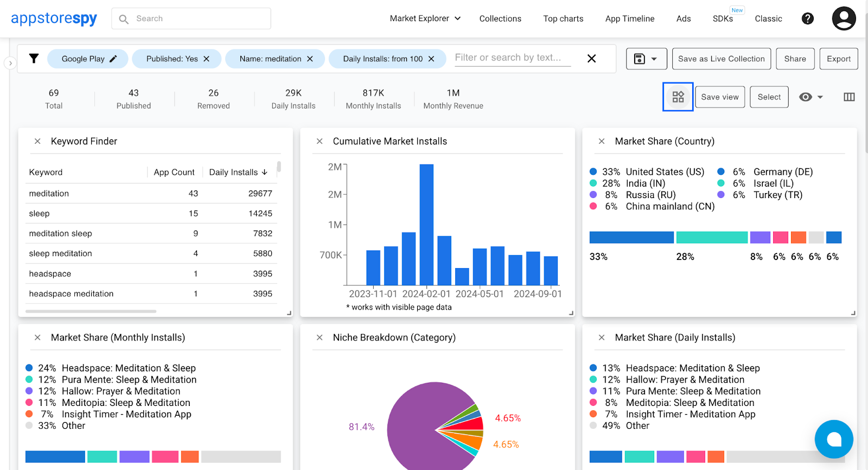This screenshot has width=868, height=470.
Task: Select the 'sleep meditation' keyword row
Action: (151, 253)
